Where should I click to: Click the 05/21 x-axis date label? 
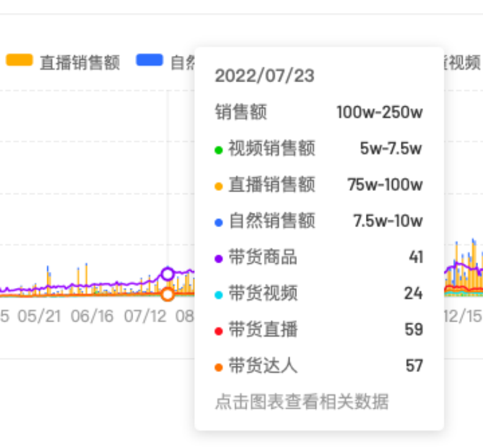coord(39,316)
